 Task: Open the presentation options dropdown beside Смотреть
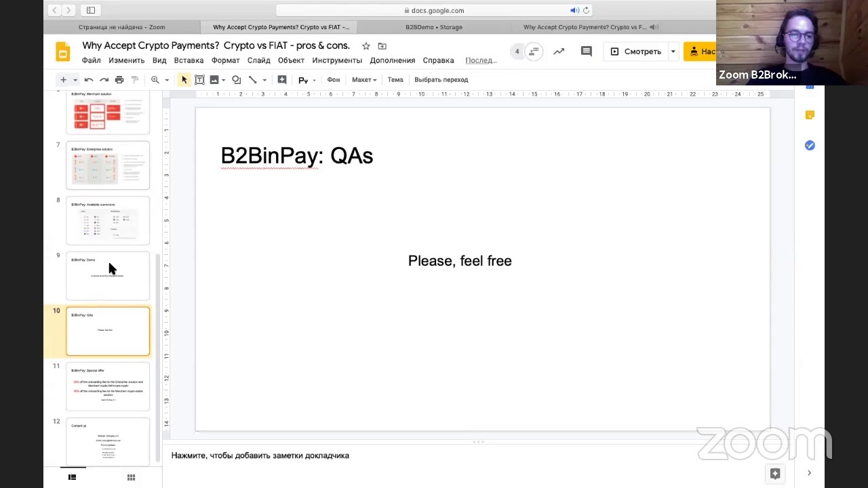(673, 52)
